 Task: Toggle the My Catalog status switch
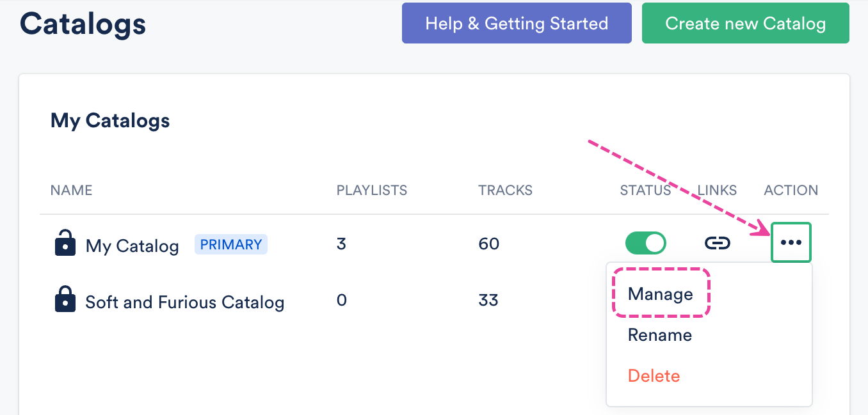tap(645, 243)
